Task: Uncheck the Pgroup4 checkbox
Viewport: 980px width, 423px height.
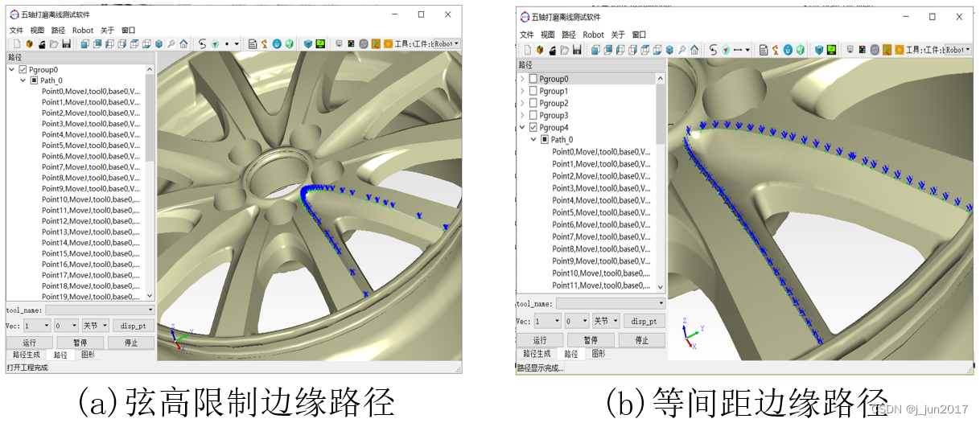Action: coord(533,127)
